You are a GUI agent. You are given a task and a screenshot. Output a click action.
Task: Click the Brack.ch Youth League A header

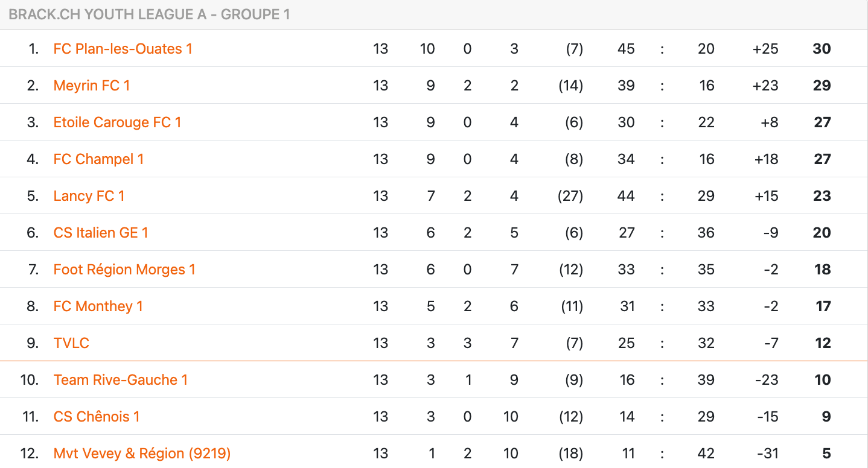150,14
